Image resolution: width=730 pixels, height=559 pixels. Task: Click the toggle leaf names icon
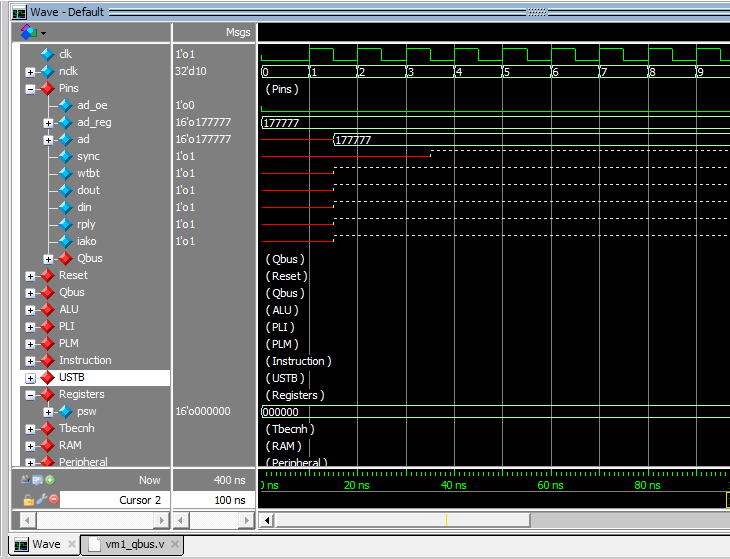(x=26, y=480)
